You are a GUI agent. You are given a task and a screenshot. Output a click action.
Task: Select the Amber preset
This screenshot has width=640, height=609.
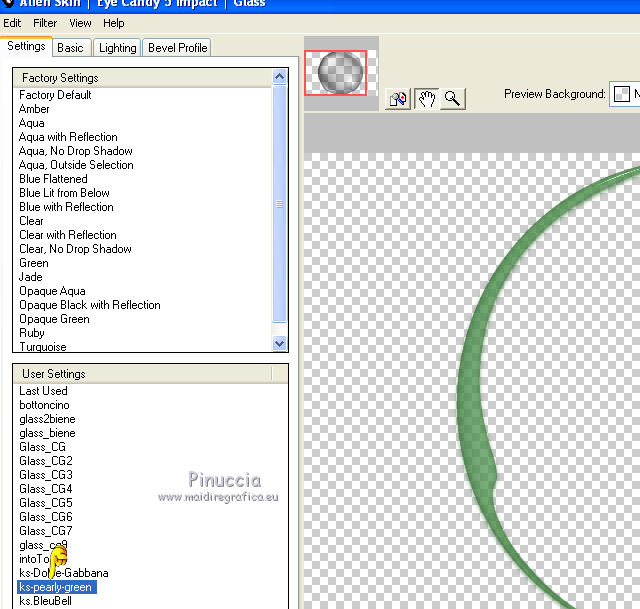coord(34,109)
